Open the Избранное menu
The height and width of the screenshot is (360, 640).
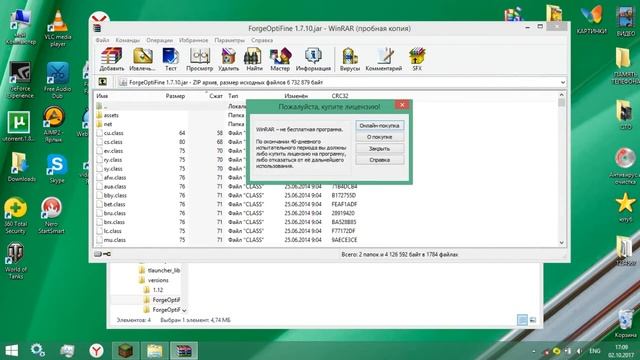[193, 40]
